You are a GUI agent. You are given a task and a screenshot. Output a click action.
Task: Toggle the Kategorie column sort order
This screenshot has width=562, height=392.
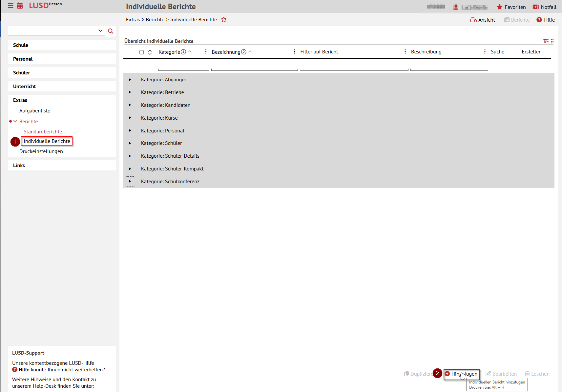pos(190,51)
